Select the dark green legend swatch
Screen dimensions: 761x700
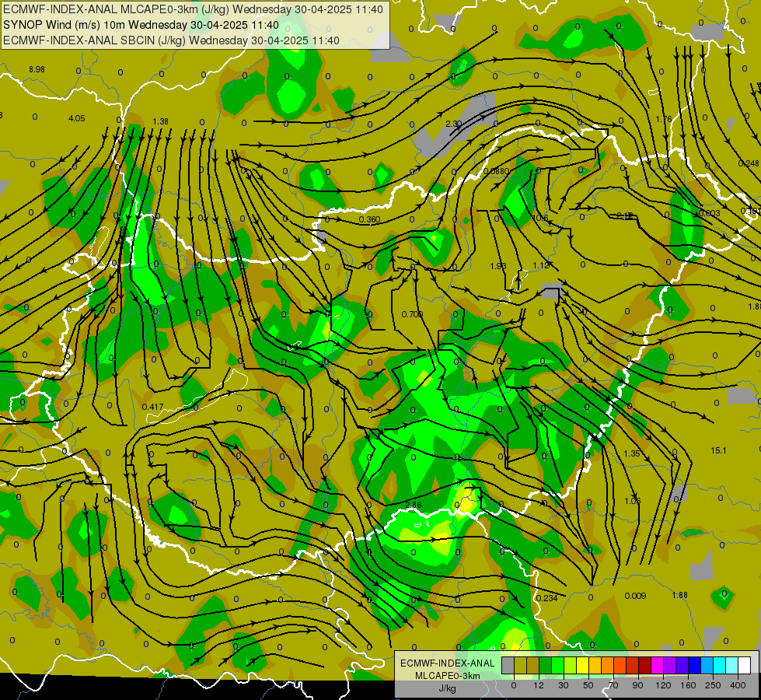[546, 665]
